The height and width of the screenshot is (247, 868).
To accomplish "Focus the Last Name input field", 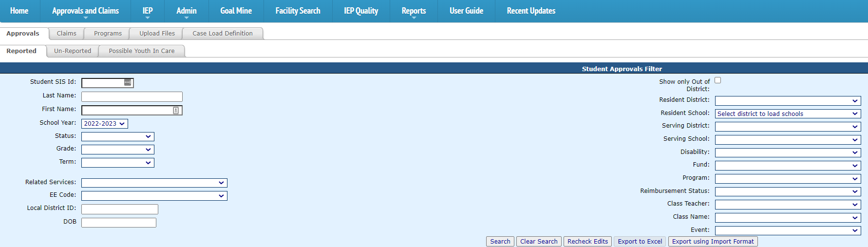I will pos(132,97).
